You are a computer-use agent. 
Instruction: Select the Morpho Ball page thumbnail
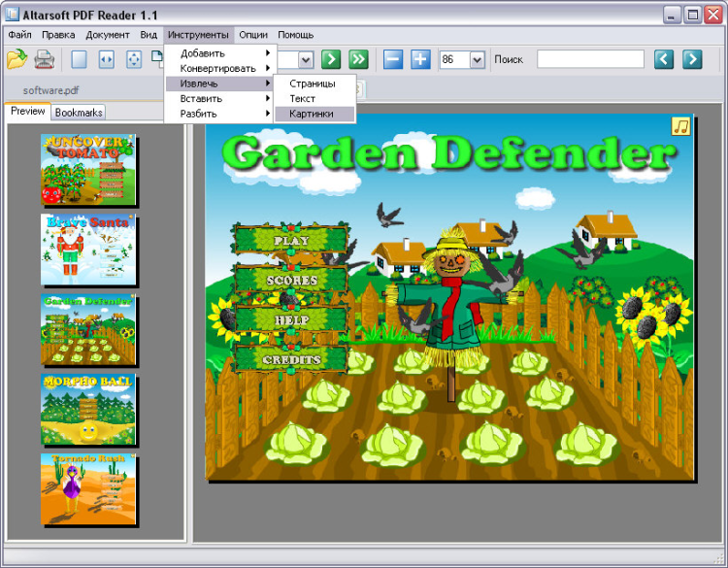pyautogui.click(x=87, y=409)
